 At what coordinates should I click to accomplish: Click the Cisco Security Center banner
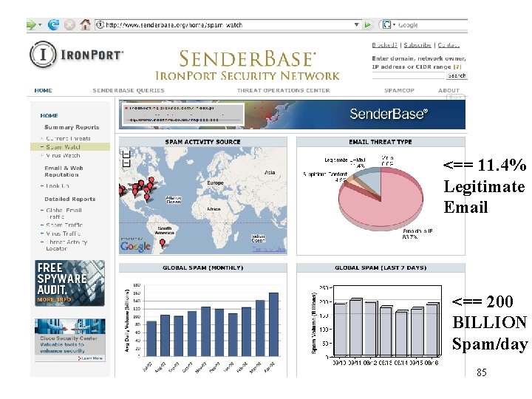pyautogui.click(x=70, y=341)
